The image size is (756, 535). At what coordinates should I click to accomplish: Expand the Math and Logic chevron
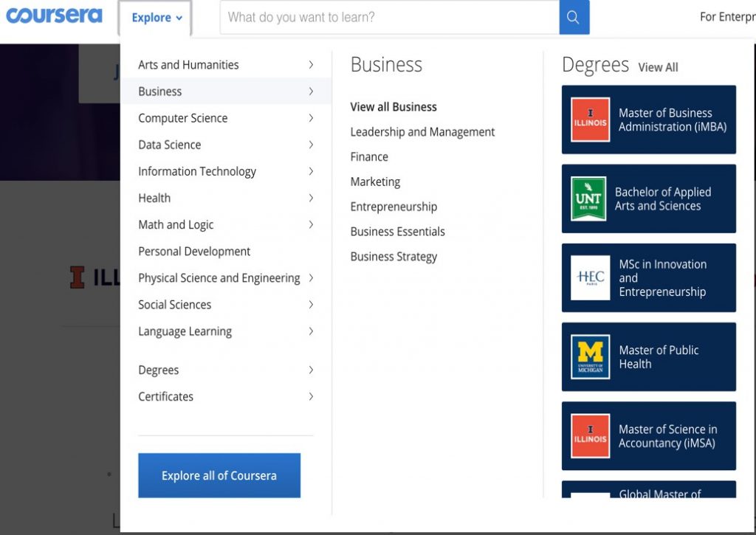311,224
